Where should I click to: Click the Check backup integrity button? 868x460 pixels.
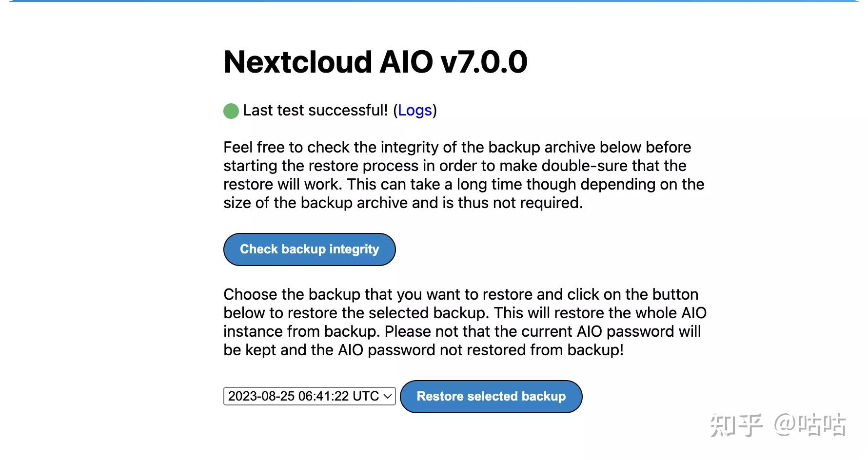point(309,249)
